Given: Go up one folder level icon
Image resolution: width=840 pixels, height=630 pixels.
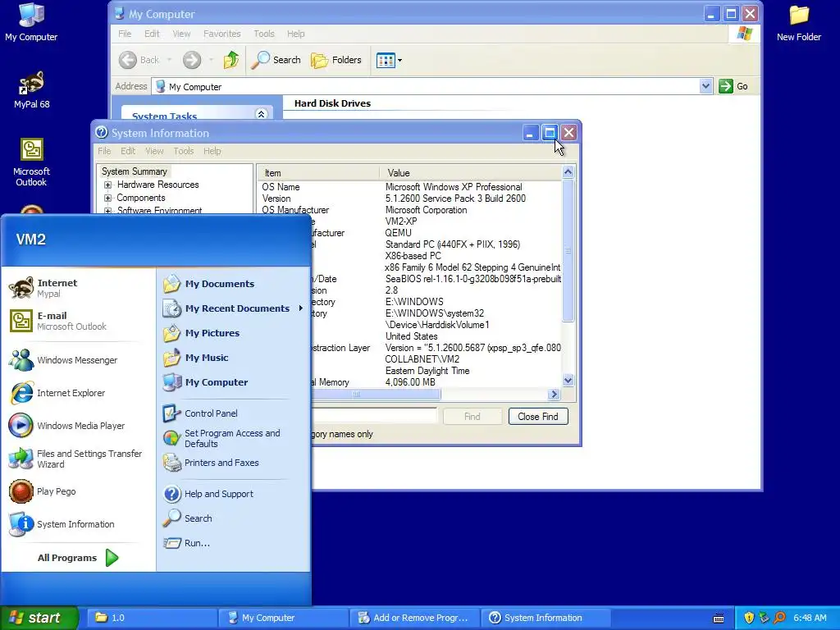Looking at the screenshot, I should 231,60.
